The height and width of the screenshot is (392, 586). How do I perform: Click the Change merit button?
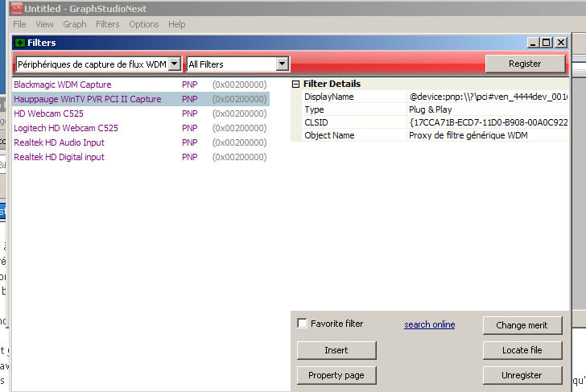click(522, 325)
